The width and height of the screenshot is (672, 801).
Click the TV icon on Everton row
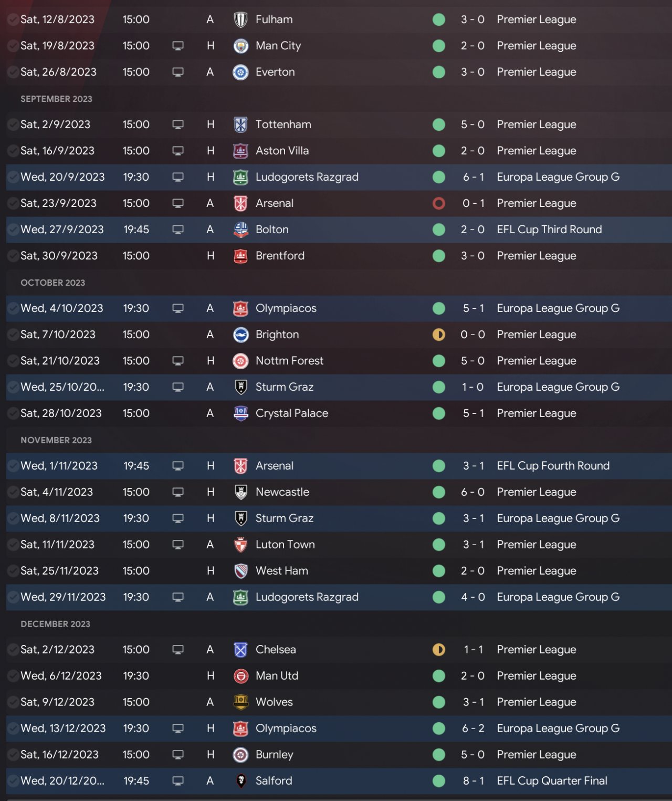pyautogui.click(x=178, y=72)
